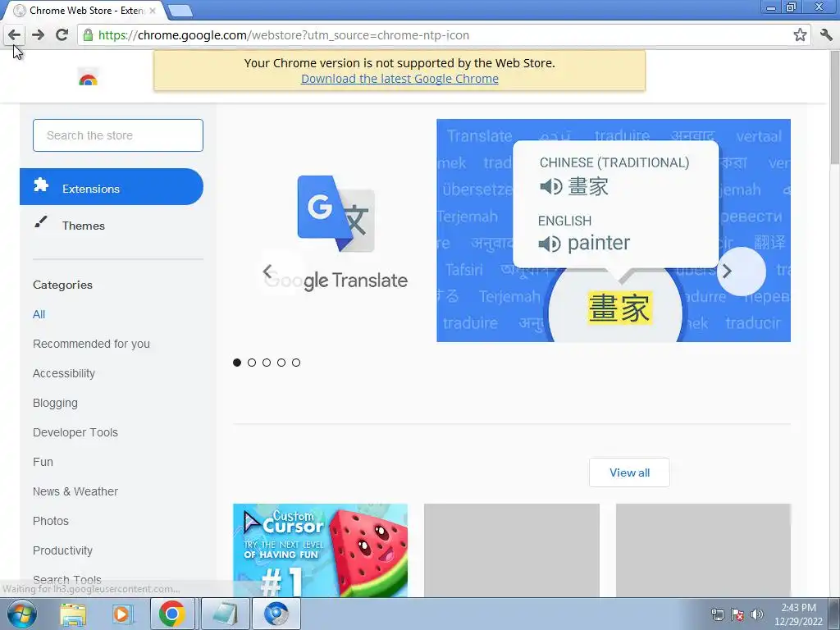The image size is (840, 630).
Task: Open Windows Explorer from the taskbar
Action: (72, 614)
